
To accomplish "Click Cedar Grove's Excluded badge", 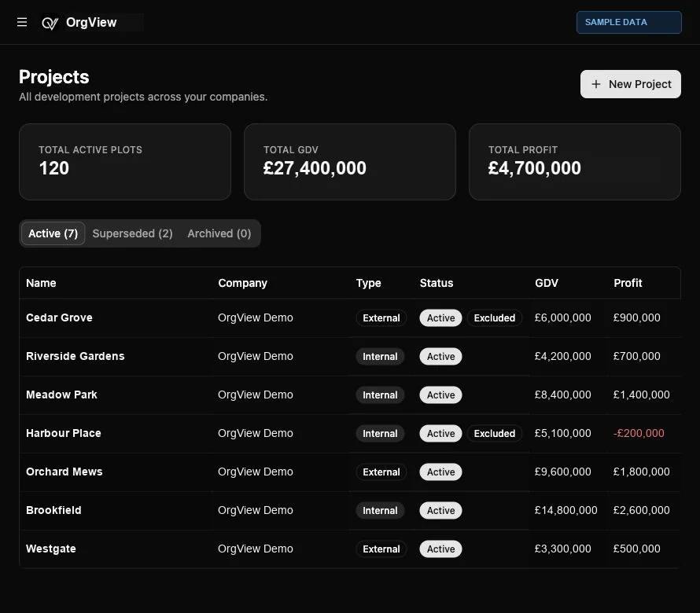I will tap(494, 318).
